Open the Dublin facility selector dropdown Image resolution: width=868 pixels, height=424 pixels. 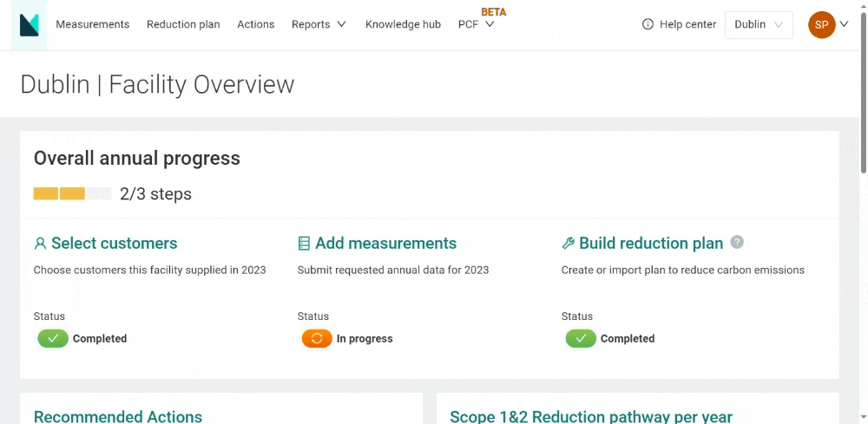coord(759,25)
